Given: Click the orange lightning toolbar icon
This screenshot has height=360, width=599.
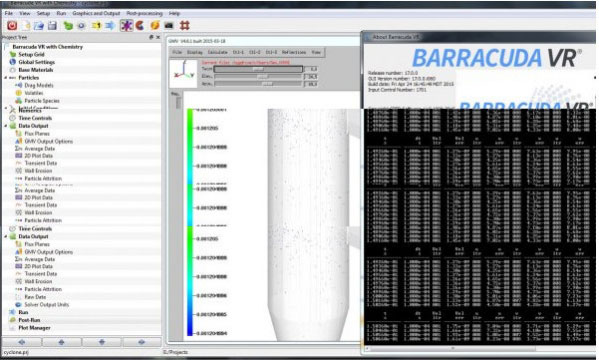Looking at the screenshot, I should point(155,26).
